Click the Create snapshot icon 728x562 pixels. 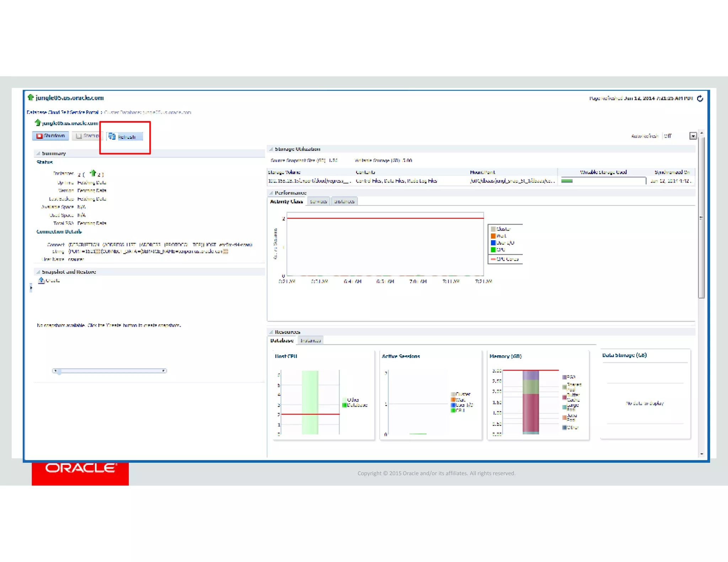pyautogui.click(x=41, y=281)
